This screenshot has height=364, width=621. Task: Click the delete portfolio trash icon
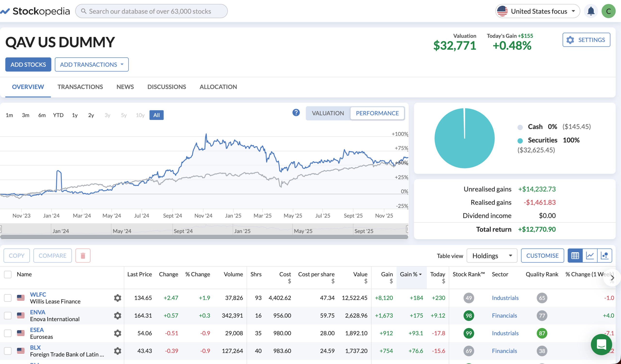tap(83, 255)
